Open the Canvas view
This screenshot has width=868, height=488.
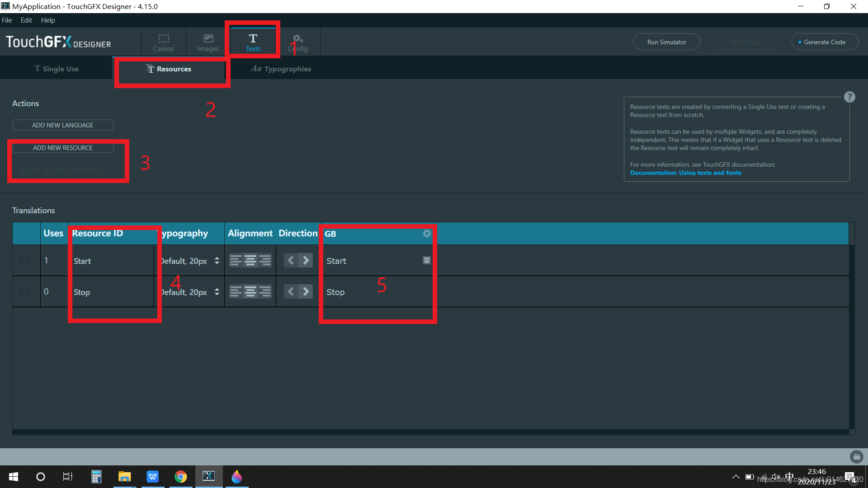tap(163, 42)
